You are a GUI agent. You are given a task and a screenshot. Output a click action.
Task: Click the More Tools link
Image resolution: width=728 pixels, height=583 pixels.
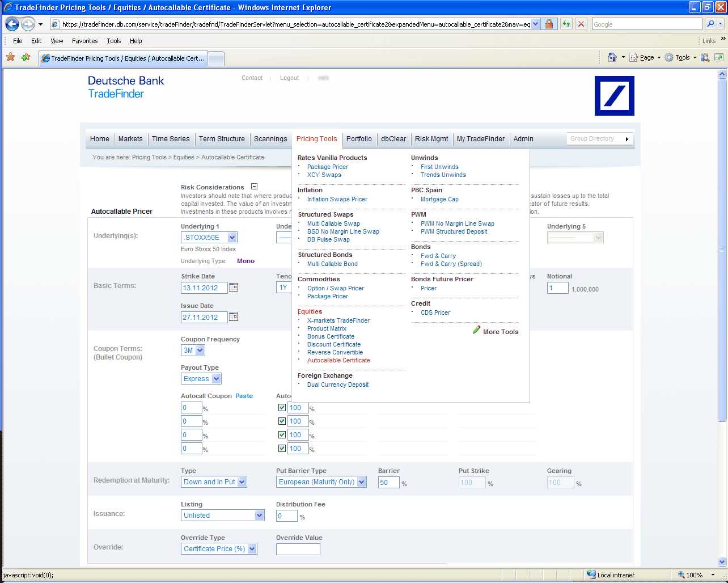click(500, 332)
